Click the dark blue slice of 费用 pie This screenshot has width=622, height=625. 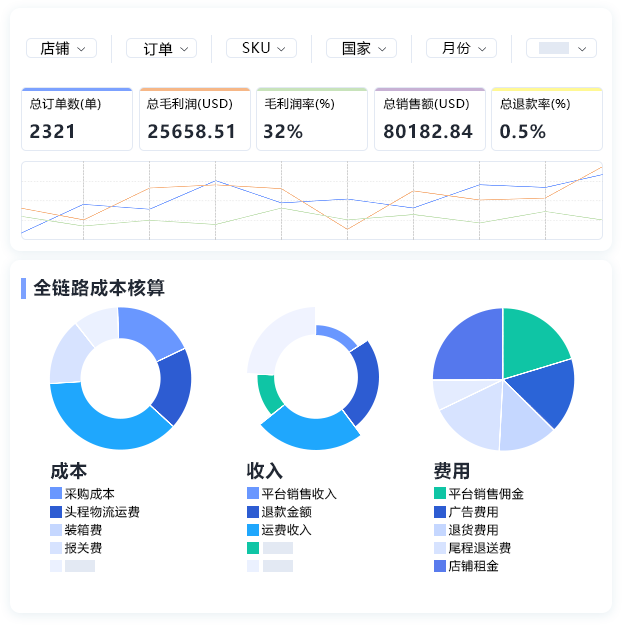pos(546,391)
